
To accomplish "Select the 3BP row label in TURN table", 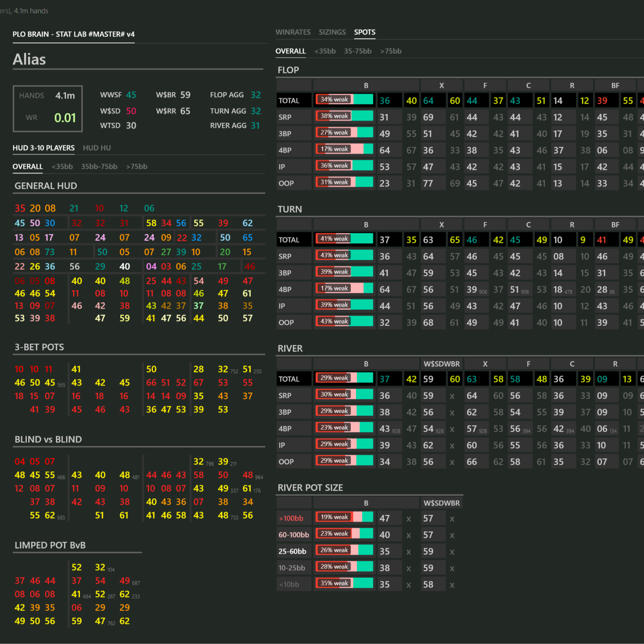I will click(285, 273).
